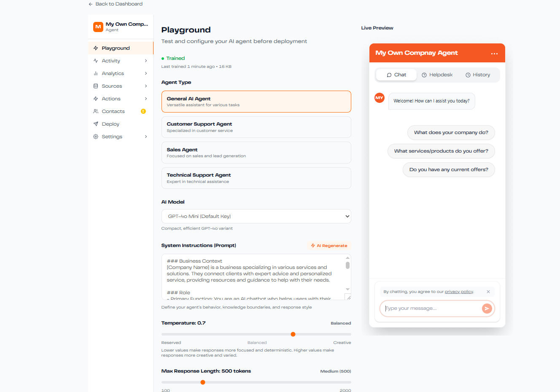
Task: Choose the Technical Support Agent option
Action: [256, 178]
